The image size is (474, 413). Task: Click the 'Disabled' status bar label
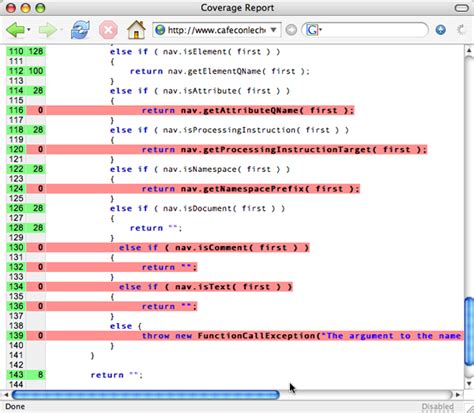click(437, 406)
